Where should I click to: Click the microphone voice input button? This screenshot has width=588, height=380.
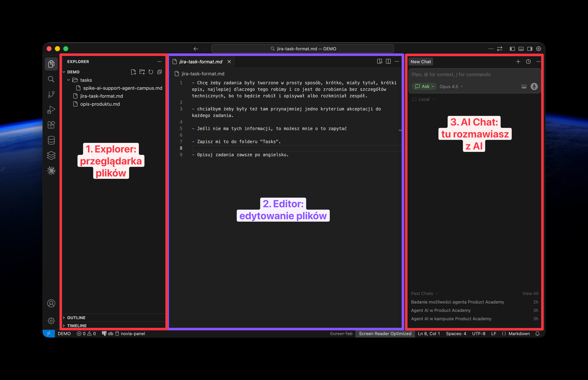(534, 87)
